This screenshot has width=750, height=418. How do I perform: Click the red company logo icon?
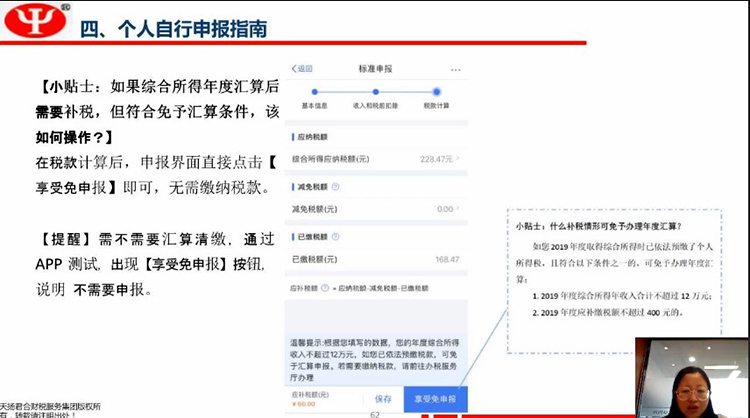pos(34,22)
